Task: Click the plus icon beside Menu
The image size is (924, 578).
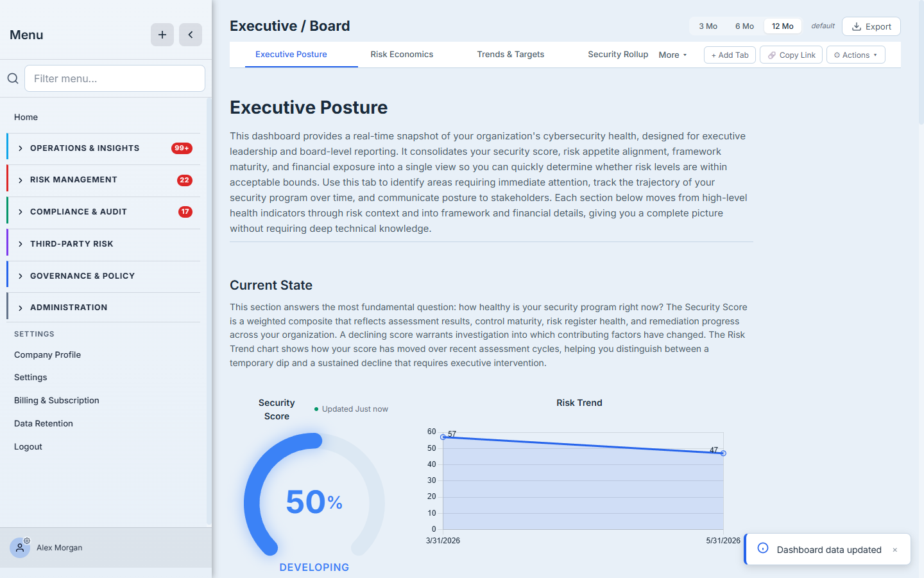Action: coord(162,35)
